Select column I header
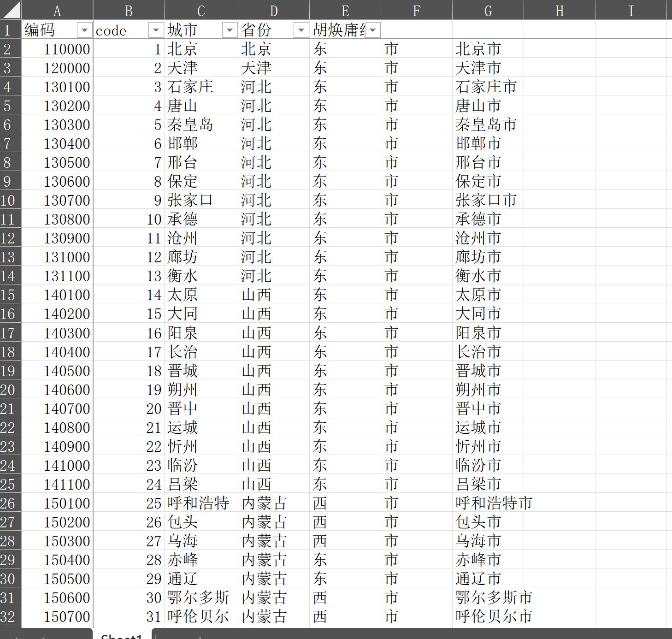 click(631, 10)
